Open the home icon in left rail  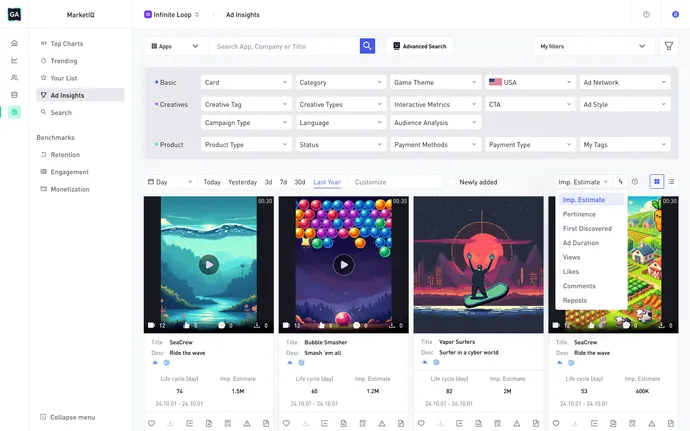pyautogui.click(x=14, y=44)
